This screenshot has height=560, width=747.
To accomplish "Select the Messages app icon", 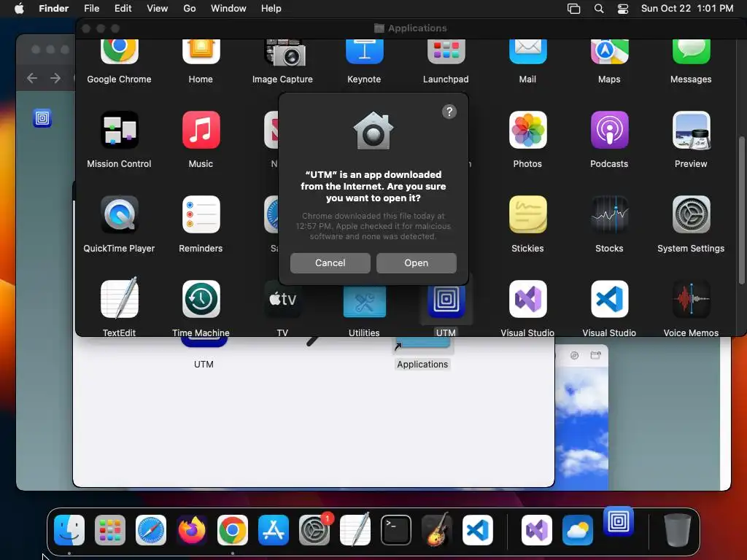I will coord(692,50).
